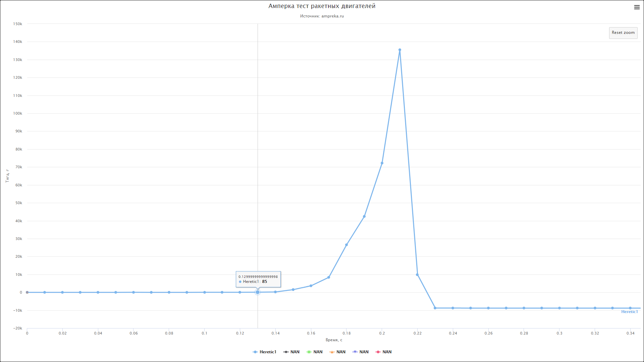Click the blue Heretic1 legend marker icon
Screen dimensions: 644x362
coord(255,352)
